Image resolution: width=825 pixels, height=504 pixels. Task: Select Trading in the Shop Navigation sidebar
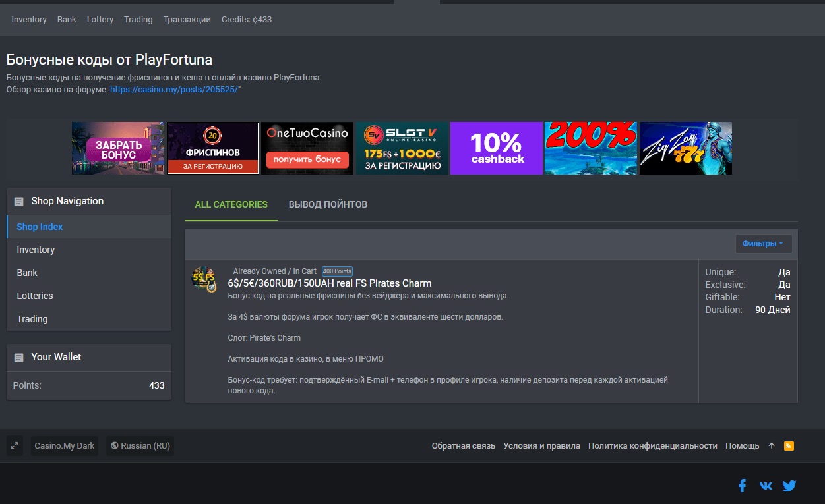pos(89,319)
